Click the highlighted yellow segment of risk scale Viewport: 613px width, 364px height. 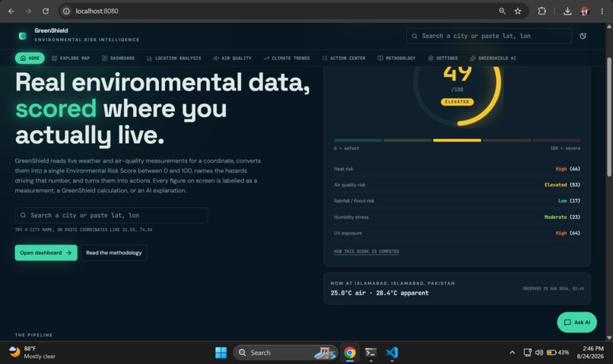click(x=457, y=141)
